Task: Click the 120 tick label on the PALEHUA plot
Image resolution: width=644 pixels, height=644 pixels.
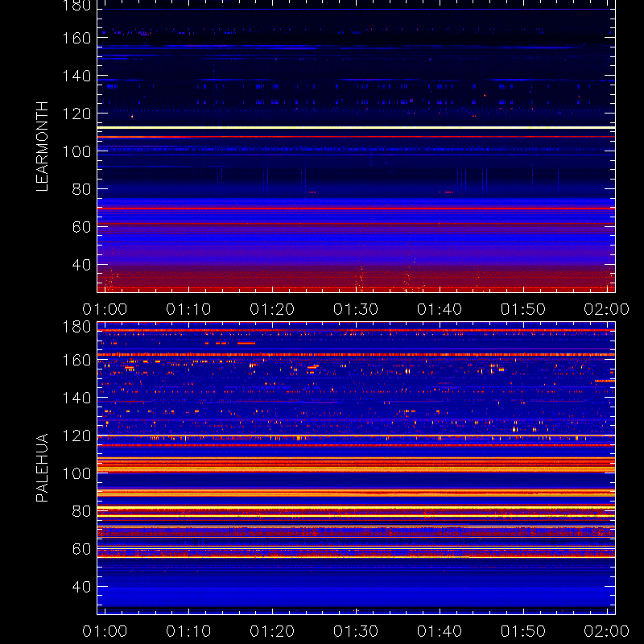Action: 76,436
